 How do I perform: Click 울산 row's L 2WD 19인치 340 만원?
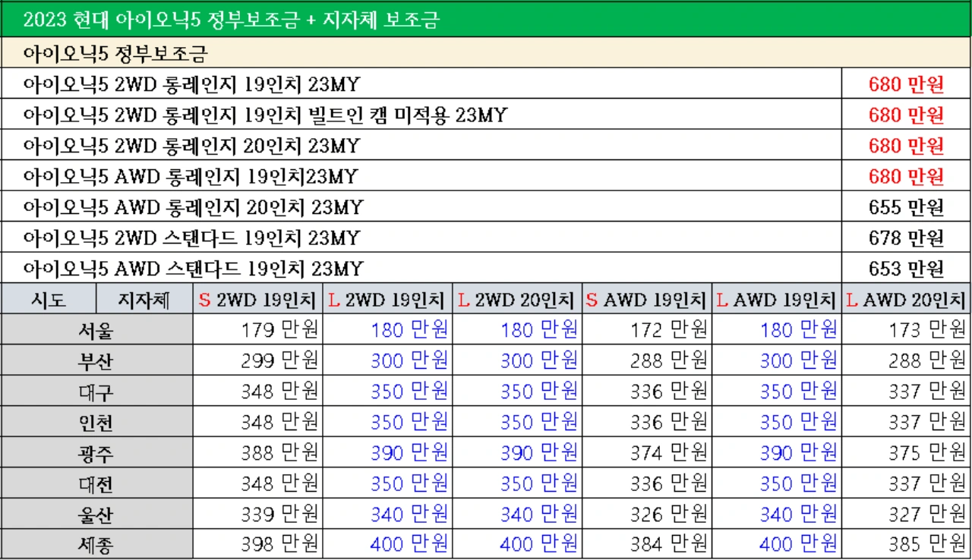point(410,514)
